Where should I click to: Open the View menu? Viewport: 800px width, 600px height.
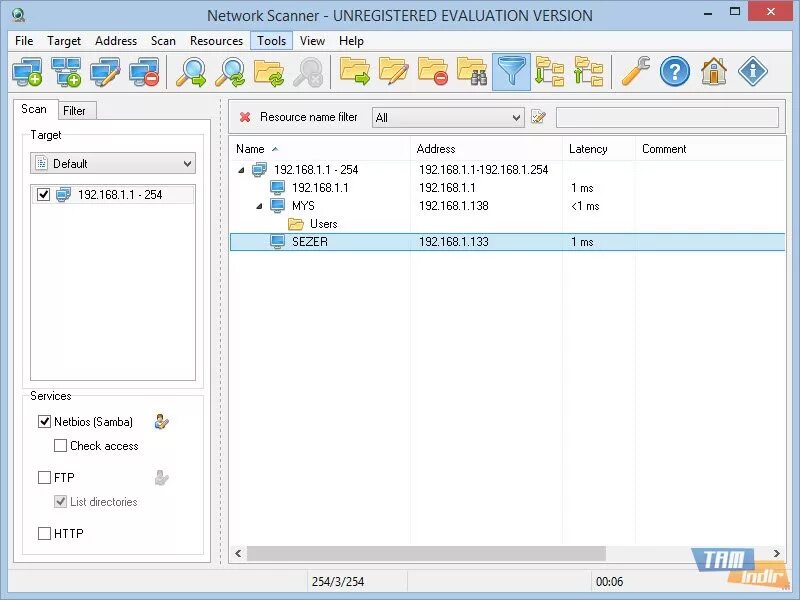(312, 41)
